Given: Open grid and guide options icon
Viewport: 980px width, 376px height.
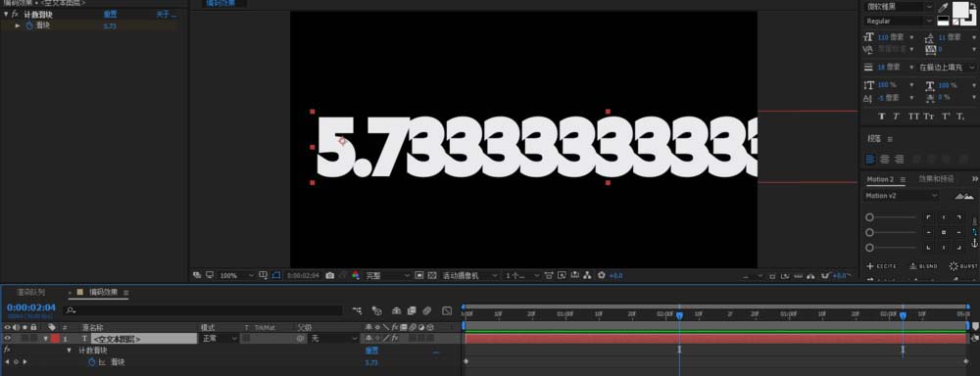Looking at the screenshot, I should (x=263, y=275).
